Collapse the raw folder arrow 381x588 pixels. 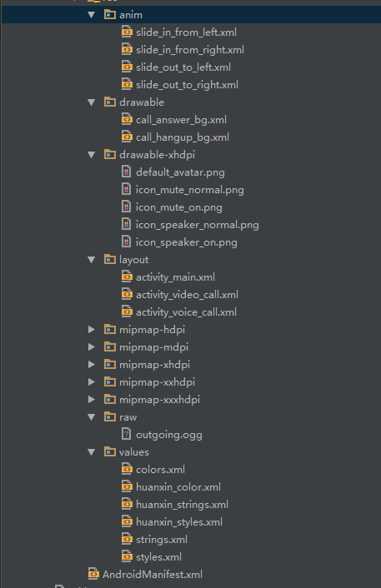[x=91, y=417]
